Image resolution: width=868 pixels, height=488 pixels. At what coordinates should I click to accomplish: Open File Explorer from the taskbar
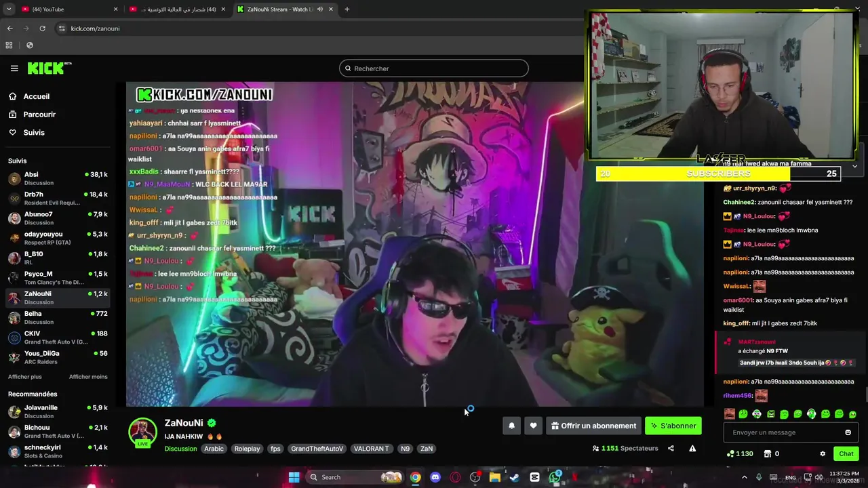(x=495, y=477)
